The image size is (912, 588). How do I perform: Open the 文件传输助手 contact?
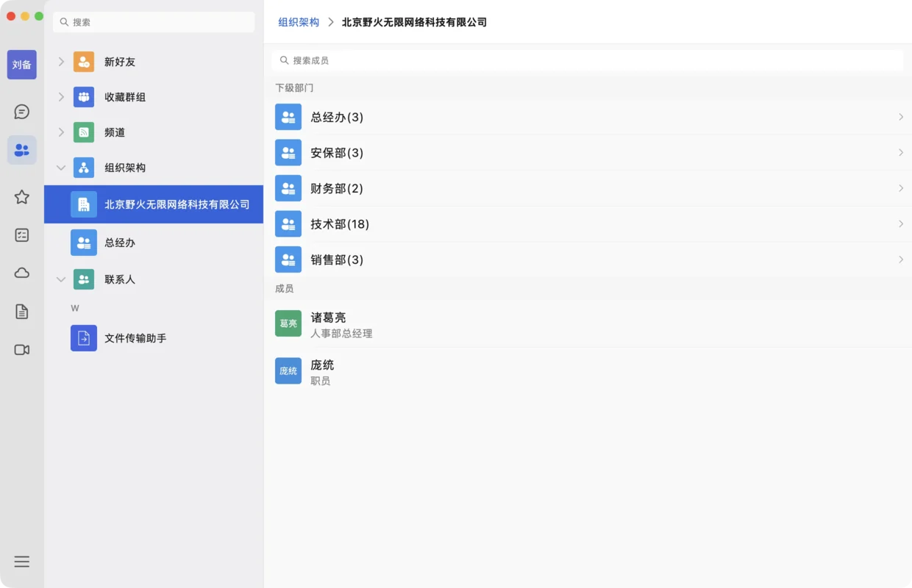pos(154,338)
